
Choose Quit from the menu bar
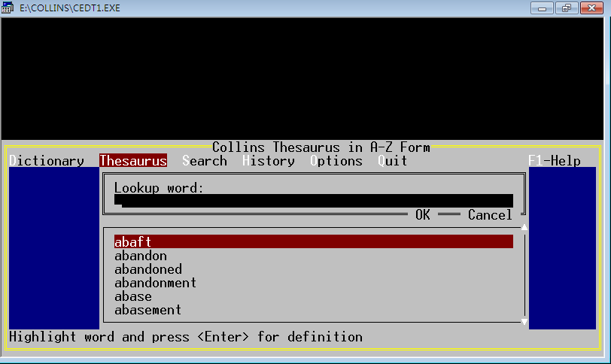pyautogui.click(x=392, y=161)
